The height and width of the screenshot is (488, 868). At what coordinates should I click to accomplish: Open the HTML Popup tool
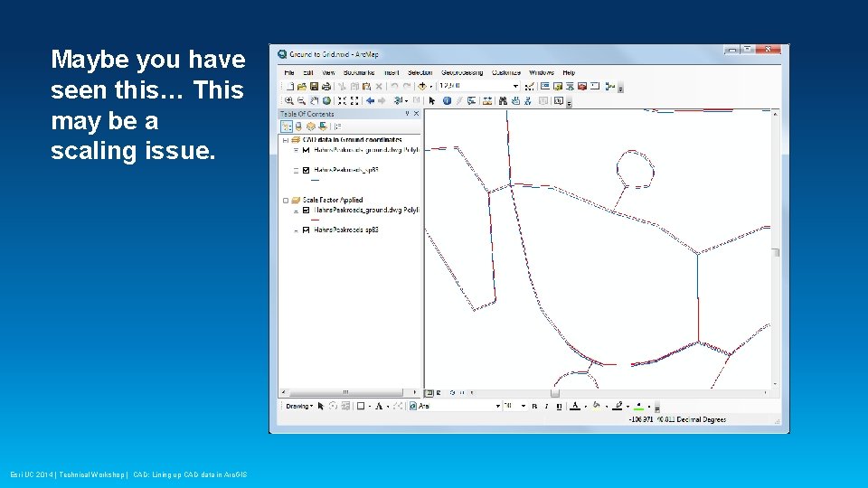click(x=472, y=100)
